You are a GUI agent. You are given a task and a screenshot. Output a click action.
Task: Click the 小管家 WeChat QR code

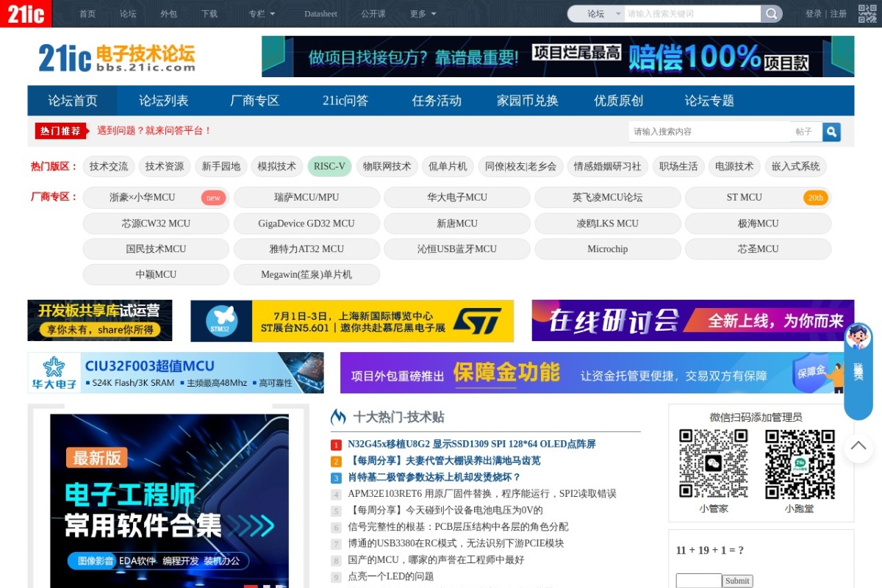(x=713, y=464)
